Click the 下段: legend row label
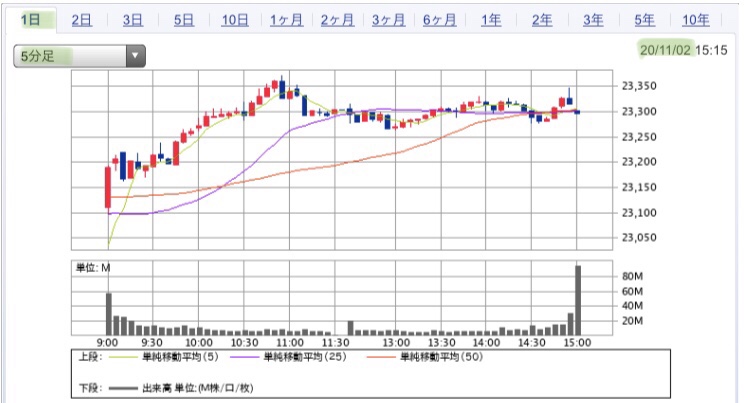This screenshot has width=744, height=403. (90, 388)
